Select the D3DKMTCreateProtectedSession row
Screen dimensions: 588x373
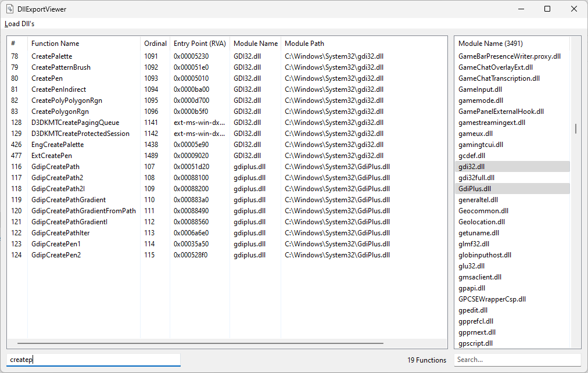click(x=227, y=134)
